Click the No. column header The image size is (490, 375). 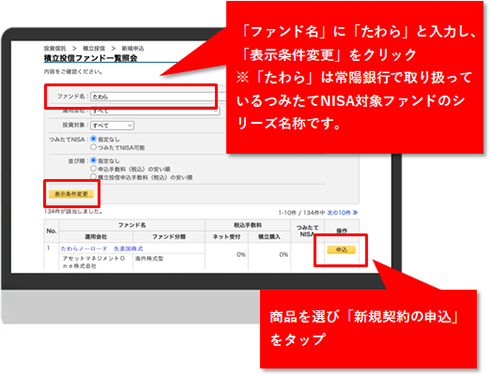[51, 231]
